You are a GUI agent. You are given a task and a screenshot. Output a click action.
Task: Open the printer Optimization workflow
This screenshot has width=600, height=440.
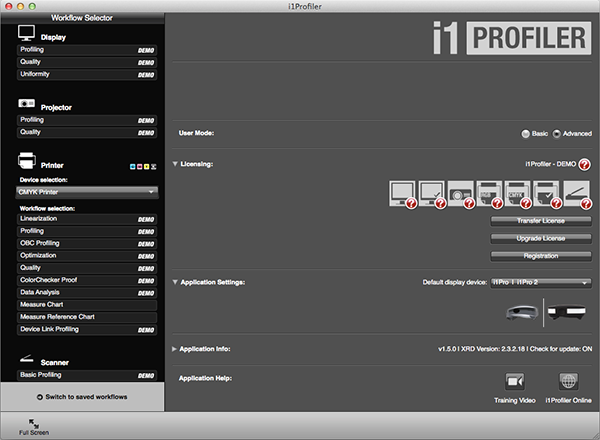[x=87, y=256]
